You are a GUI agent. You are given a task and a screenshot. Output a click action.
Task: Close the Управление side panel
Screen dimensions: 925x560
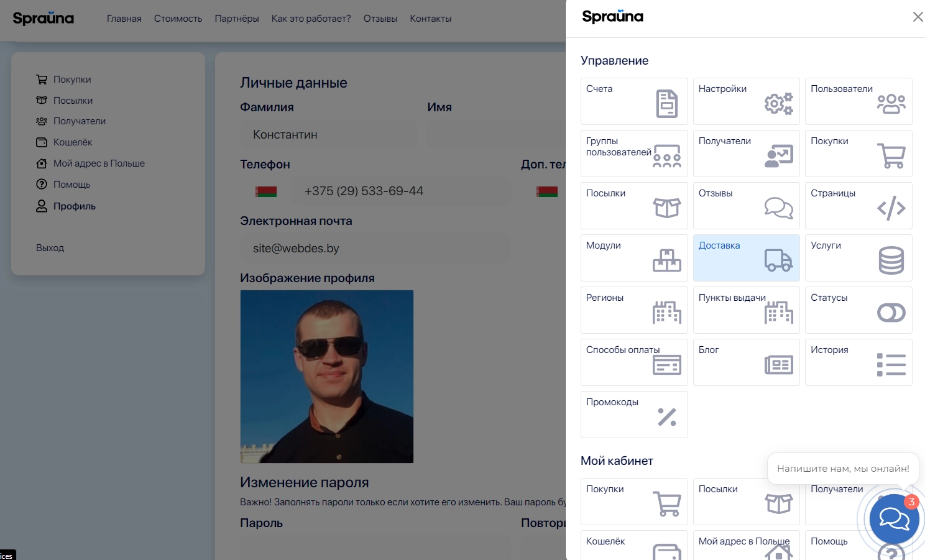click(918, 17)
